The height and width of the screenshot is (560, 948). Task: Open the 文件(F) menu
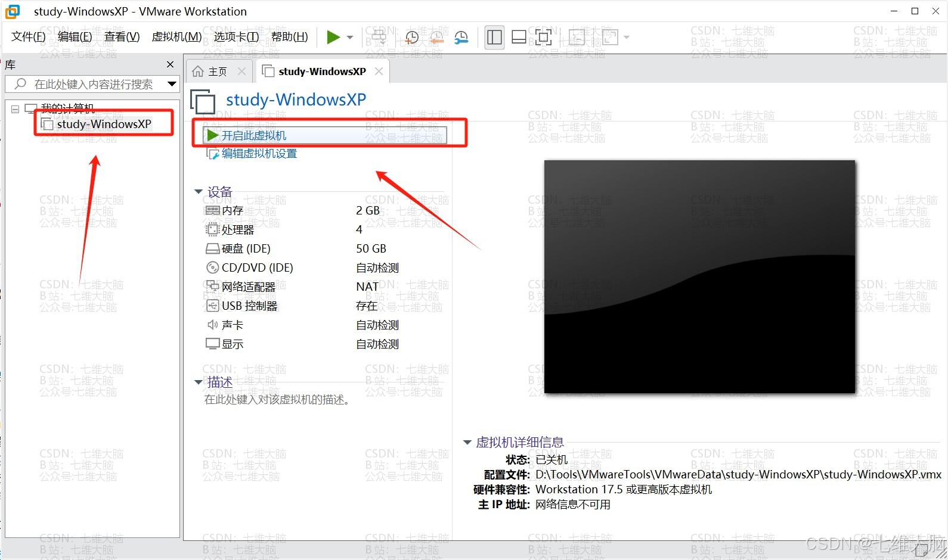coord(28,37)
